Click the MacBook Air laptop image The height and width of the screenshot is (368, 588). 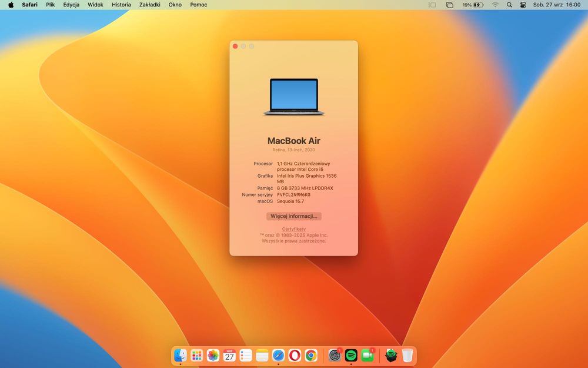point(294,97)
